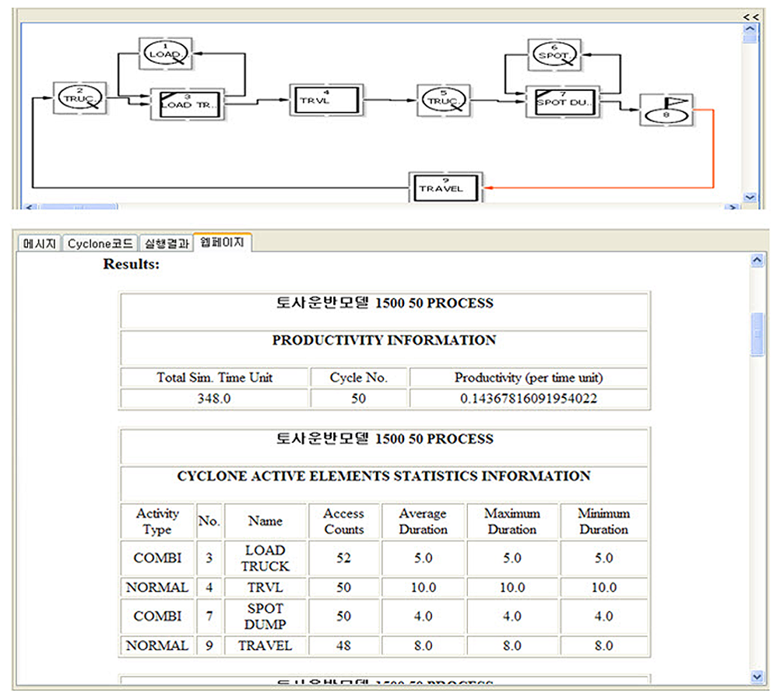
Task: Click diagram vertical scrollbar down arrow
Action: coord(750,198)
